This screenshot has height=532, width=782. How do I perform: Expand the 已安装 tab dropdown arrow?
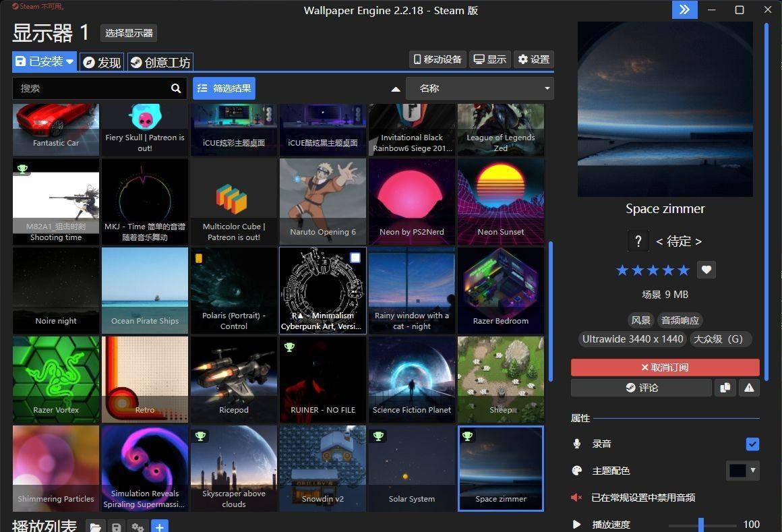(70, 62)
